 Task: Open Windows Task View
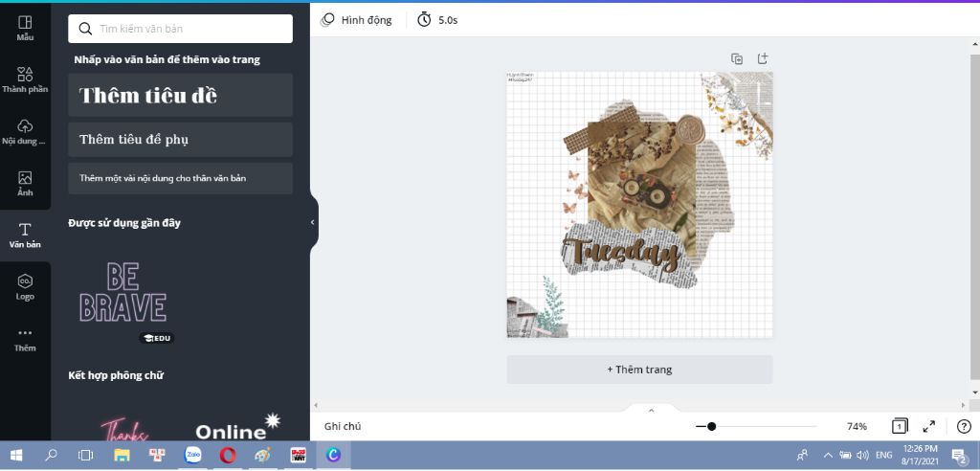coord(85,456)
